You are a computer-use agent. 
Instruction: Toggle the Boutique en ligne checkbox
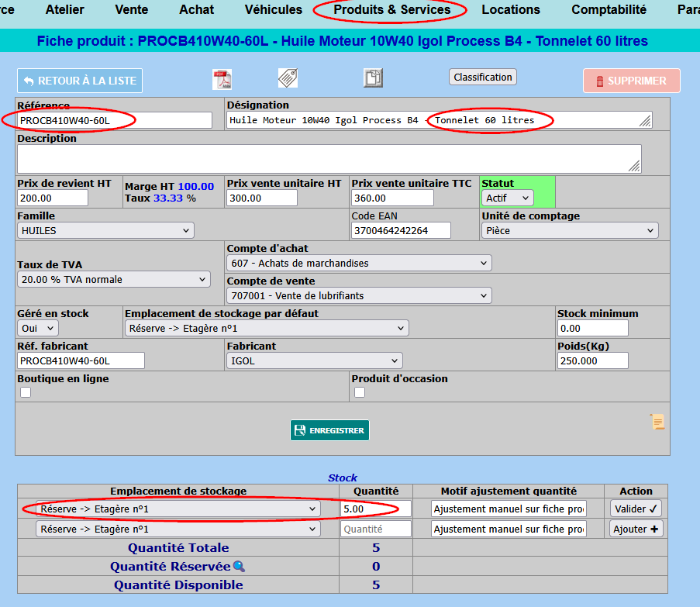coord(26,392)
